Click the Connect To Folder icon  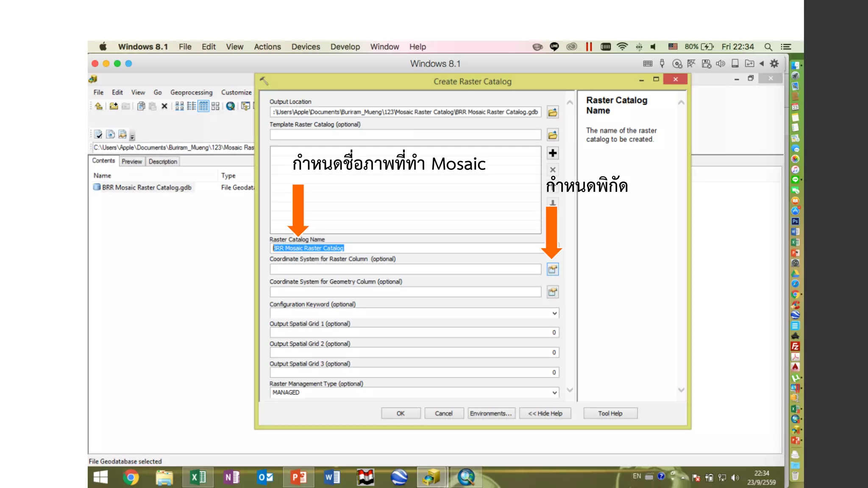pyautogui.click(x=114, y=106)
